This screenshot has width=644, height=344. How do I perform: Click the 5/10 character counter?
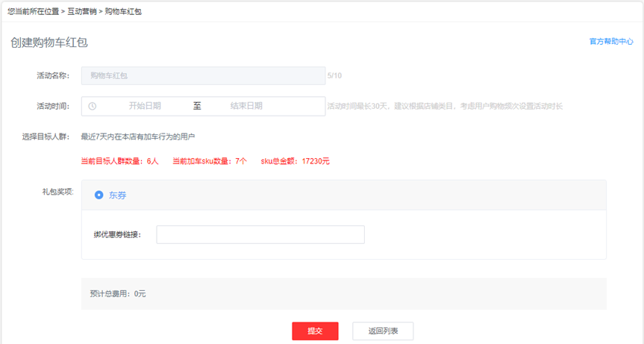pos(335,75)
